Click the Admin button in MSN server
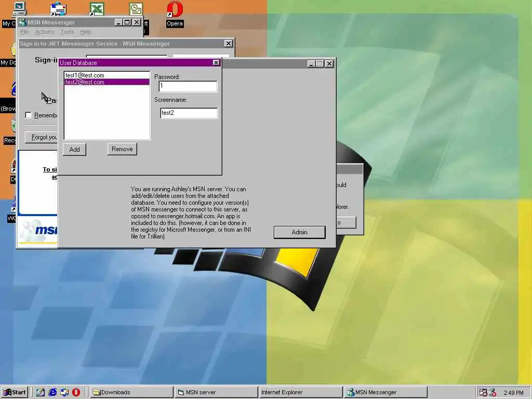Viewport: 532px width, 399px height. 300,232
